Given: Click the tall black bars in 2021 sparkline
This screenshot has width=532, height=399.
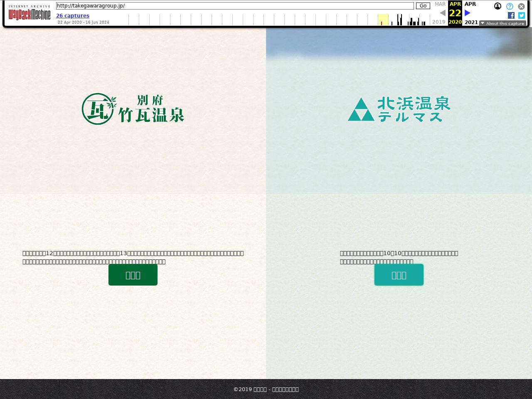Looking at the screenshot, I should click(399, 20).
